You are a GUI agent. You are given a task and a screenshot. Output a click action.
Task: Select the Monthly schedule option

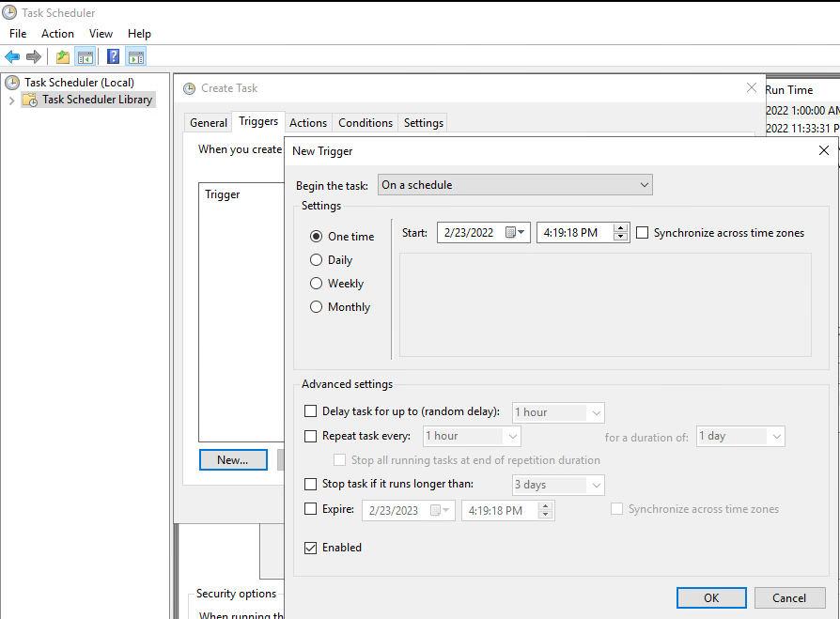316,307
